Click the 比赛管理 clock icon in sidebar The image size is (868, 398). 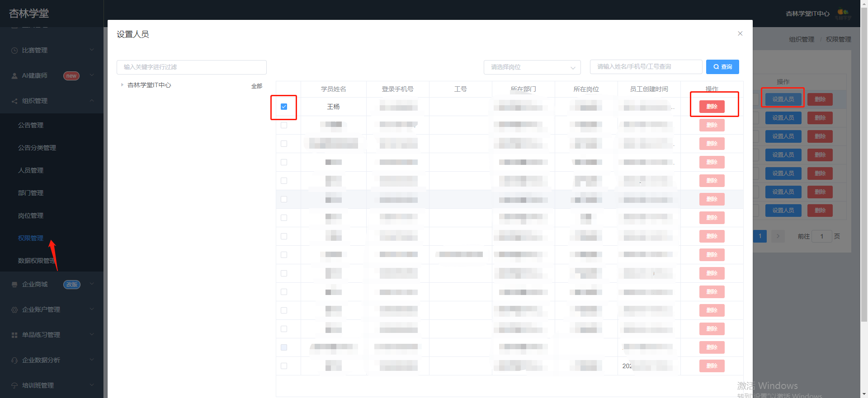[14, 50]
